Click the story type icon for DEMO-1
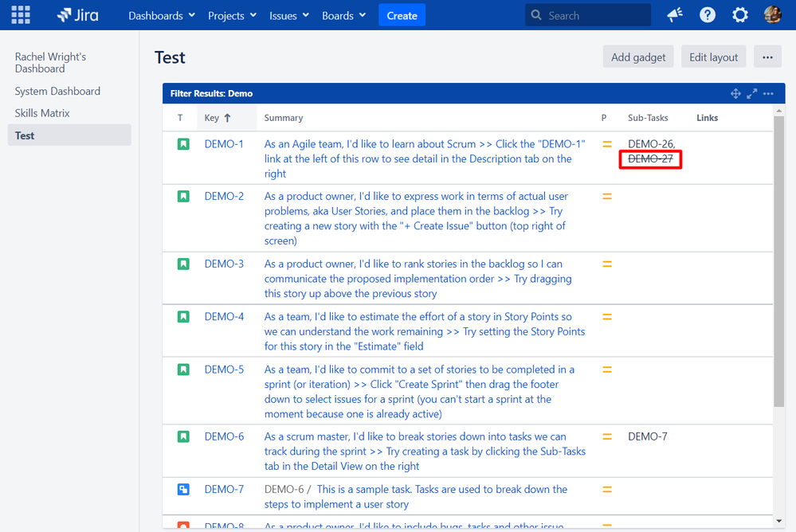This screenshot has width=796, height=532. [183, 144]
